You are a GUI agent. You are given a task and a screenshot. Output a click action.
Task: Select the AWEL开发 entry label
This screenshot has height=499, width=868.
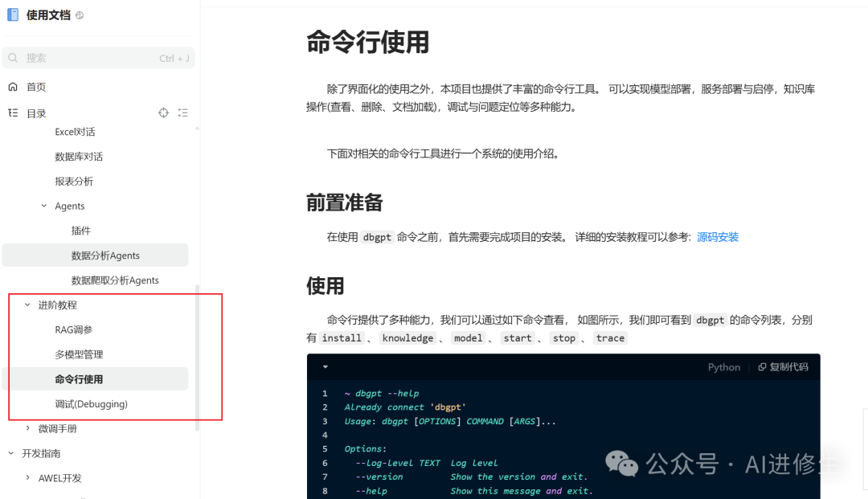click(x=59, y=478)
